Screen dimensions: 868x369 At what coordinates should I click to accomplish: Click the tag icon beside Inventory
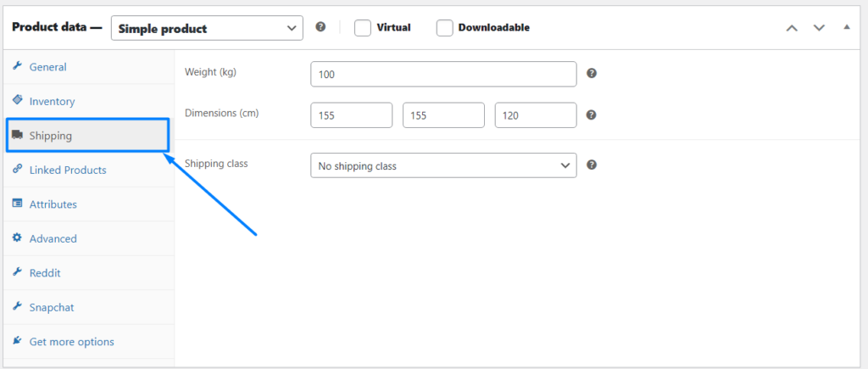tap(17, 100)
